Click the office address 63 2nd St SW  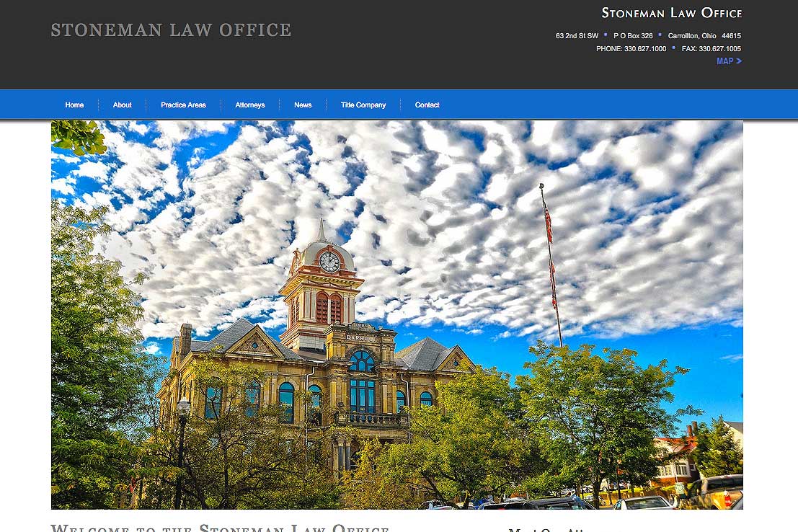point(576,35)
